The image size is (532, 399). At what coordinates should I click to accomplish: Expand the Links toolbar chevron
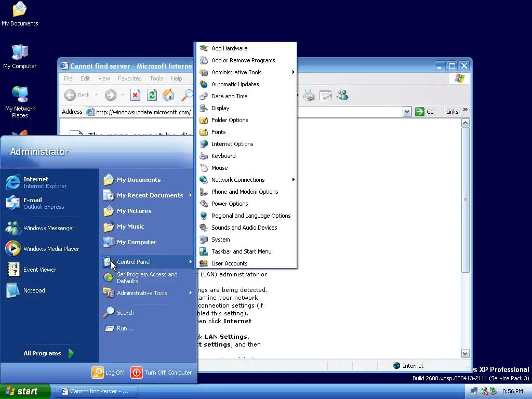[465, 110]
